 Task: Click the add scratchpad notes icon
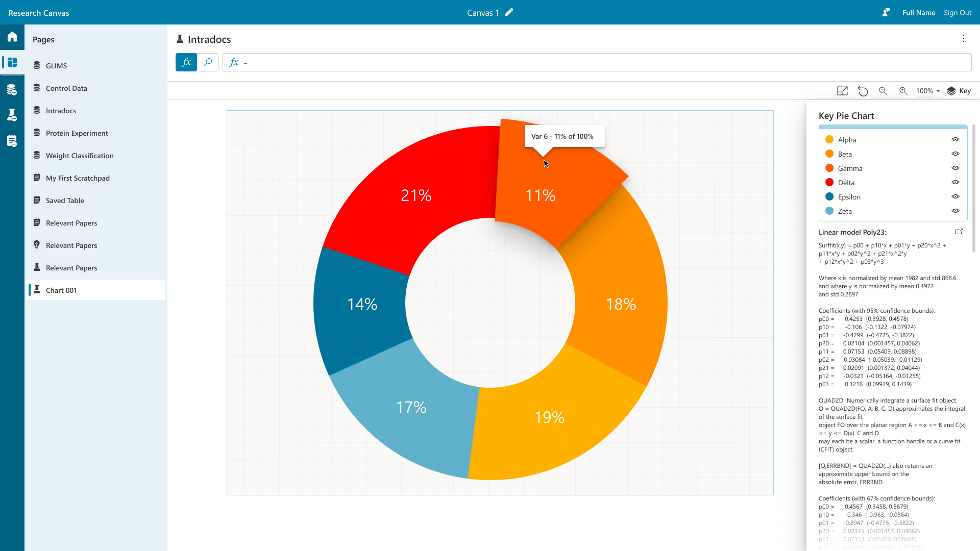pyautogui.click(x=12, y=141)
